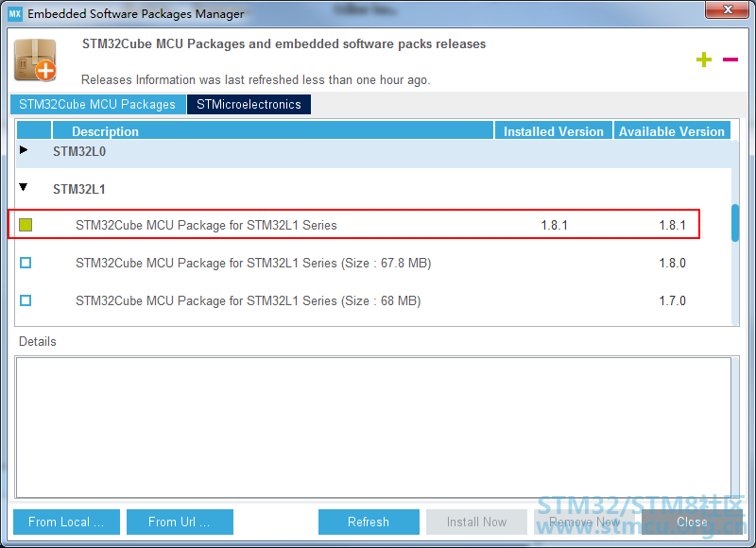Switch to STM32Cube MCU Packages tab

click(x=98, y=104)
